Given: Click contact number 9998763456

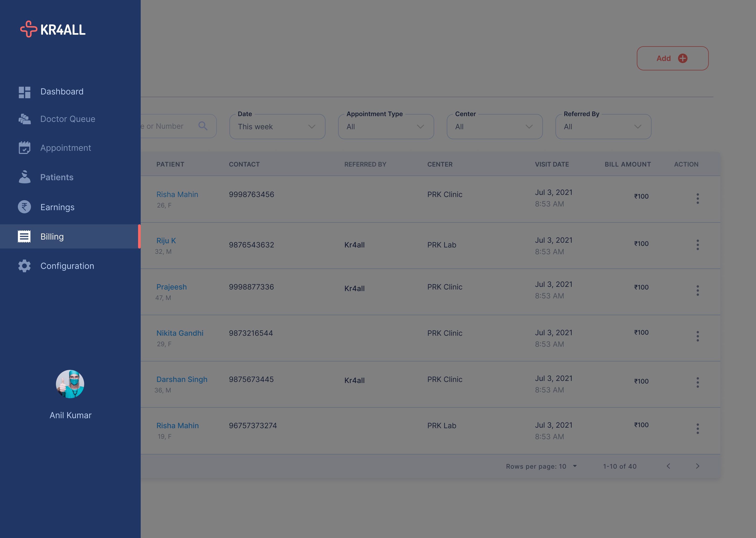Looking at the screenshot, I should click(x=251, y=194).
